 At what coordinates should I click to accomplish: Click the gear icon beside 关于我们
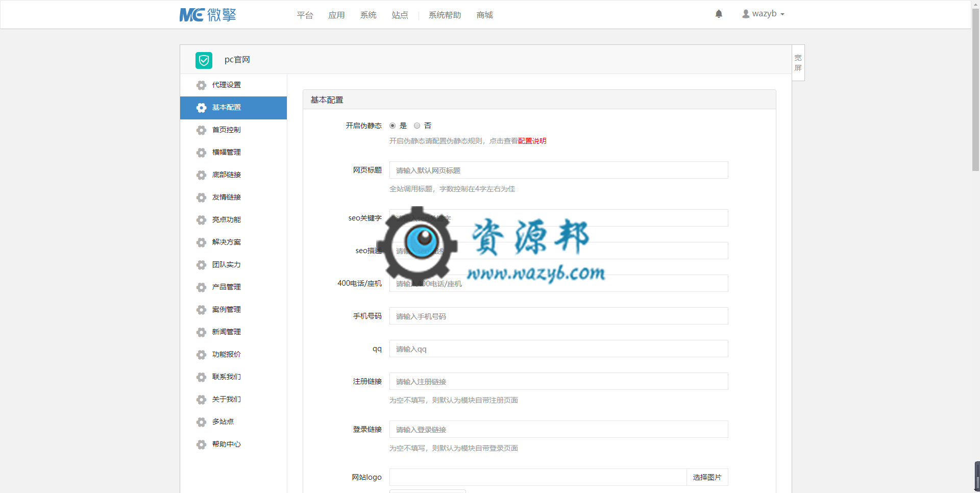pyautogui.click(x=202, y=400)
